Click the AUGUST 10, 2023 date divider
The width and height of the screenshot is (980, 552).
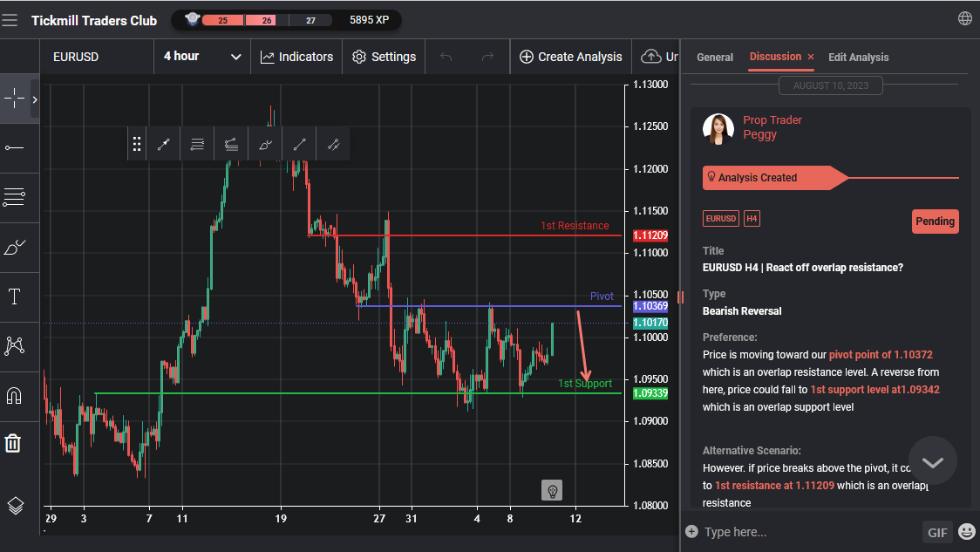[831, 85]
